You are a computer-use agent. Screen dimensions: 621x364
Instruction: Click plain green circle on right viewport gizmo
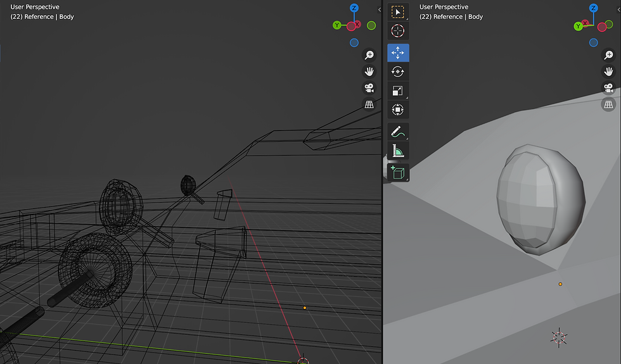coord(608,25)
